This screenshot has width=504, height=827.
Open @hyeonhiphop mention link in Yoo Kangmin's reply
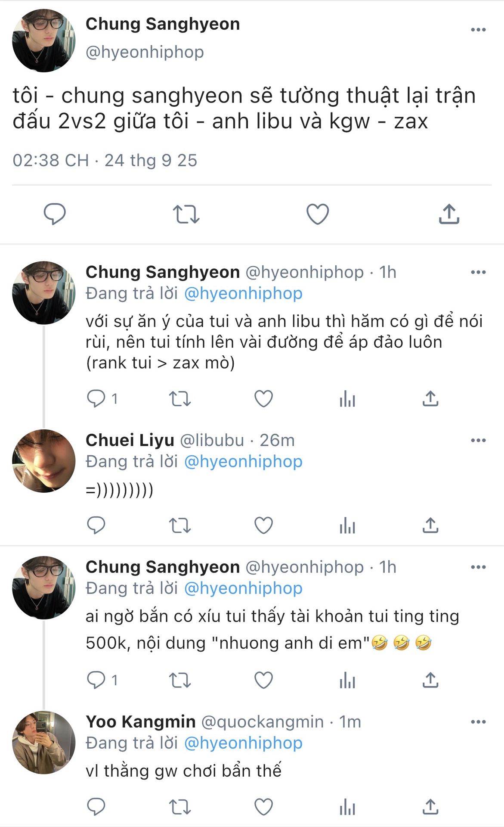click(x=243, y=743)
